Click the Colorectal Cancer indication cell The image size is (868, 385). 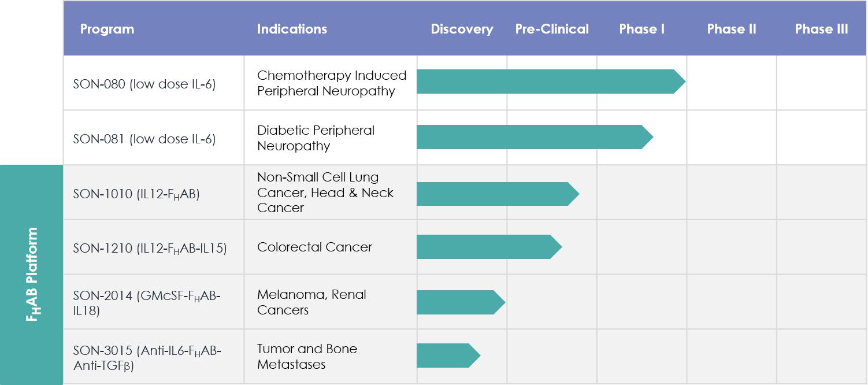[x=314, y=247]
